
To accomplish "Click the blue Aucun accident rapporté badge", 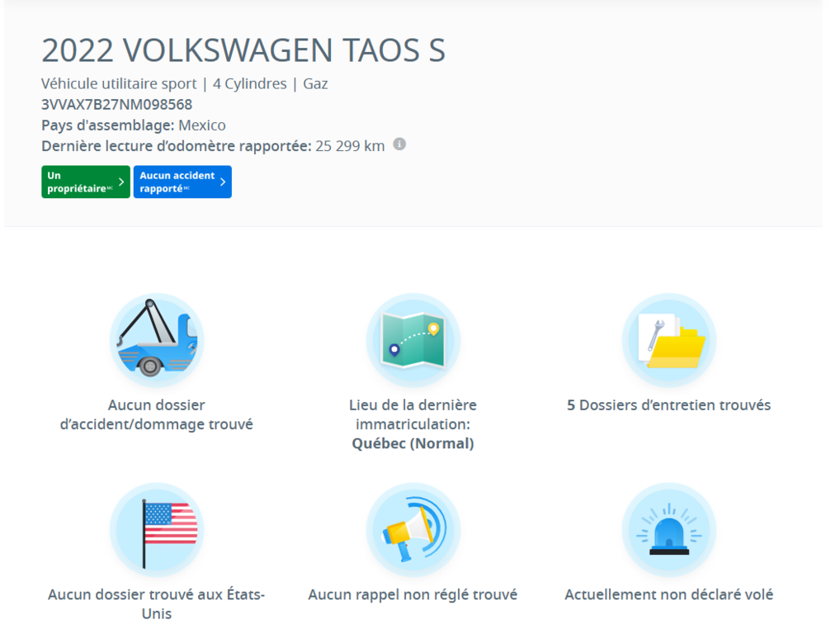I will 182,182.
